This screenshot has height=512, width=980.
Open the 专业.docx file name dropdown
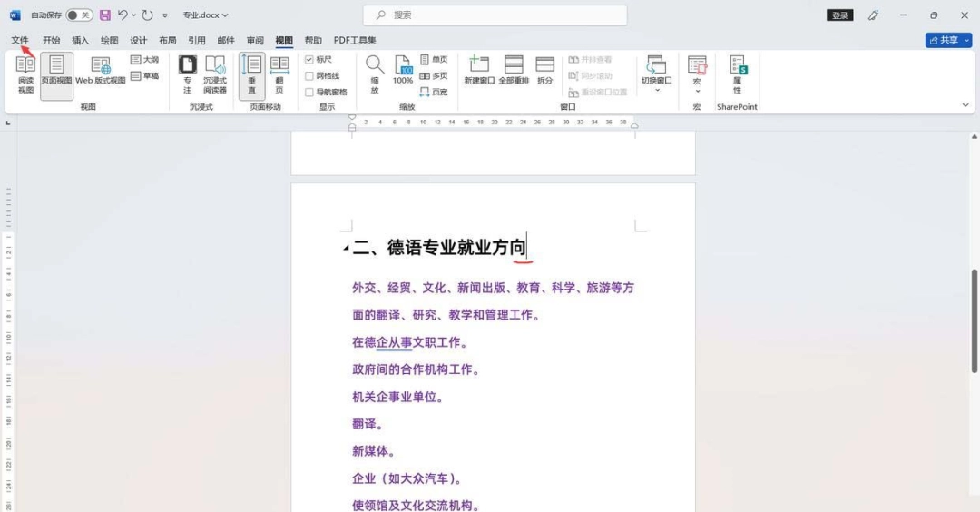[x=206, y=15]
